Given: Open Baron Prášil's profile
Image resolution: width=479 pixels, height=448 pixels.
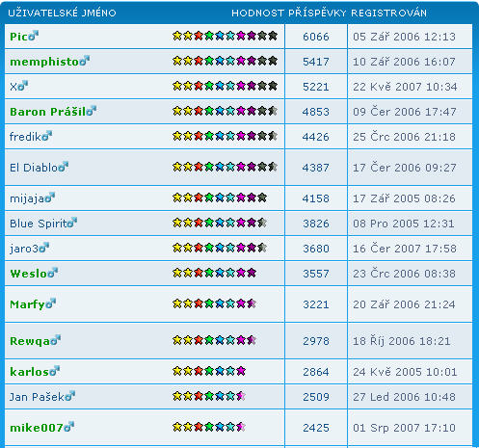Looking at the screenshot, I should 48,112.
